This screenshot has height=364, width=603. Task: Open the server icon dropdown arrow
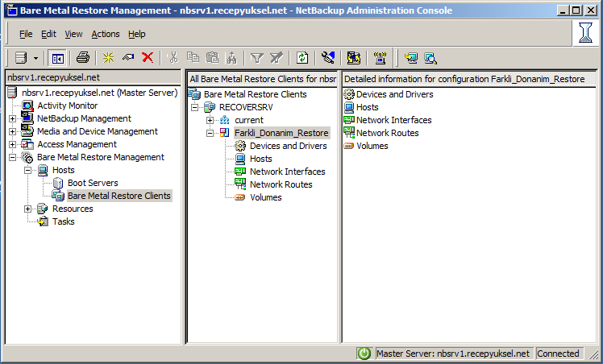pos(35,58)
